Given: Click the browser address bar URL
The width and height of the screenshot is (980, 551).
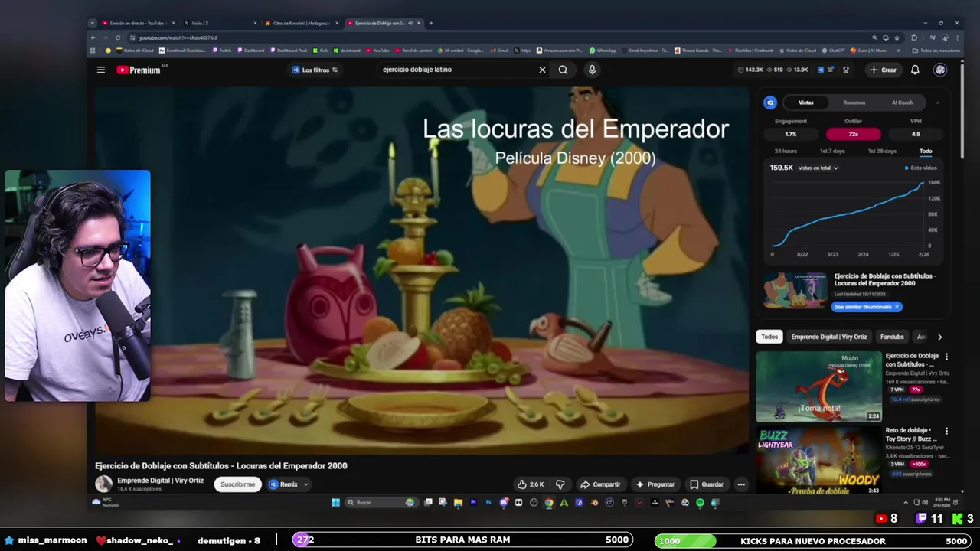Looking at the screenshot, I should coord(178,37).
